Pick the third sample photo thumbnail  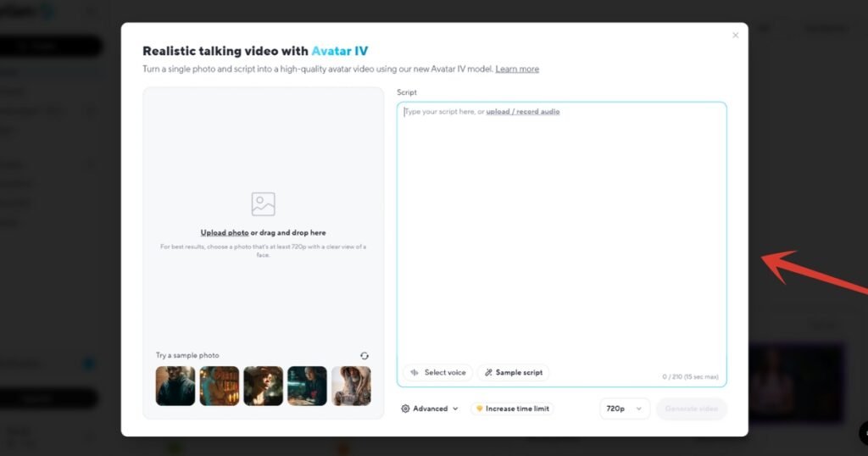pyautogui.click(x=264, y=386)
